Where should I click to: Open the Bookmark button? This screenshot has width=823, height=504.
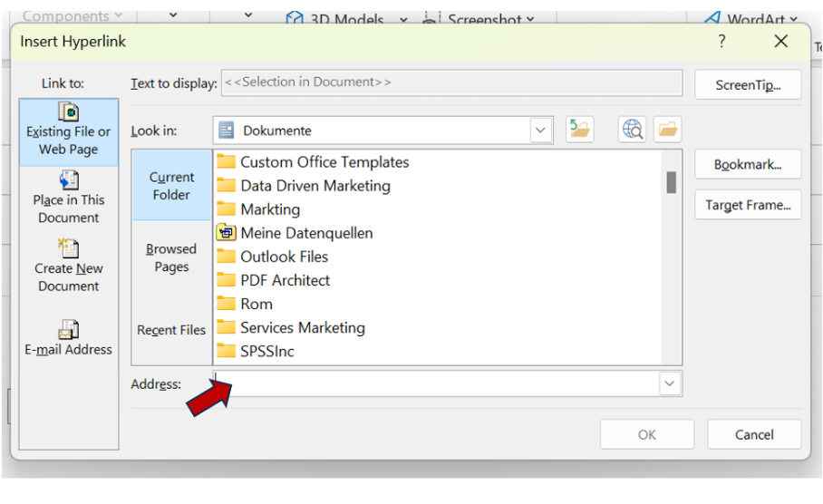[748, 165]
